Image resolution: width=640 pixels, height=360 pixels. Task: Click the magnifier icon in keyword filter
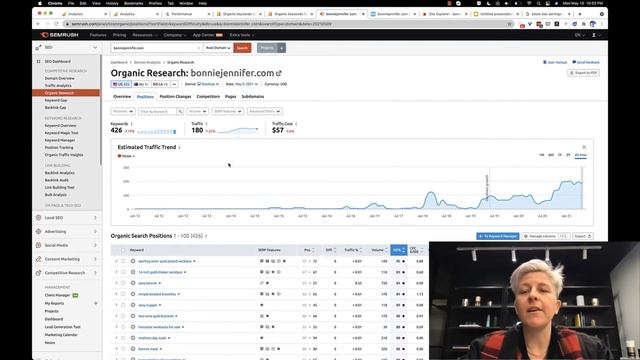[x=180, y=111]
